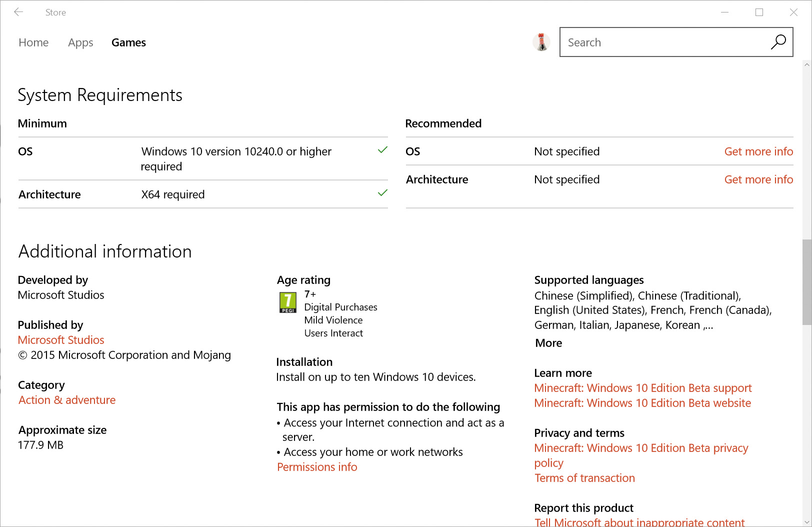Screen dimensions: 812x527
Task: Open the Terms of transaction link
Action: coord(584,478)
